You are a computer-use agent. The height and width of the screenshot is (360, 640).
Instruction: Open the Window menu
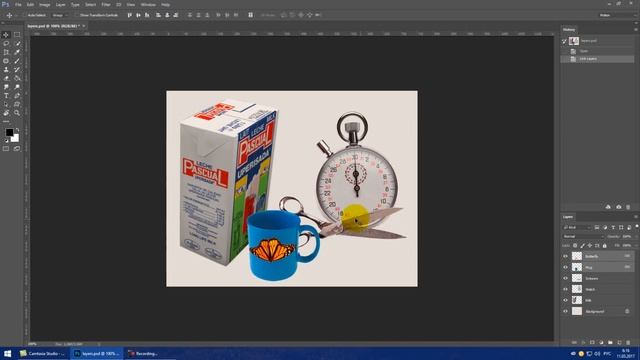pos(148,4)
